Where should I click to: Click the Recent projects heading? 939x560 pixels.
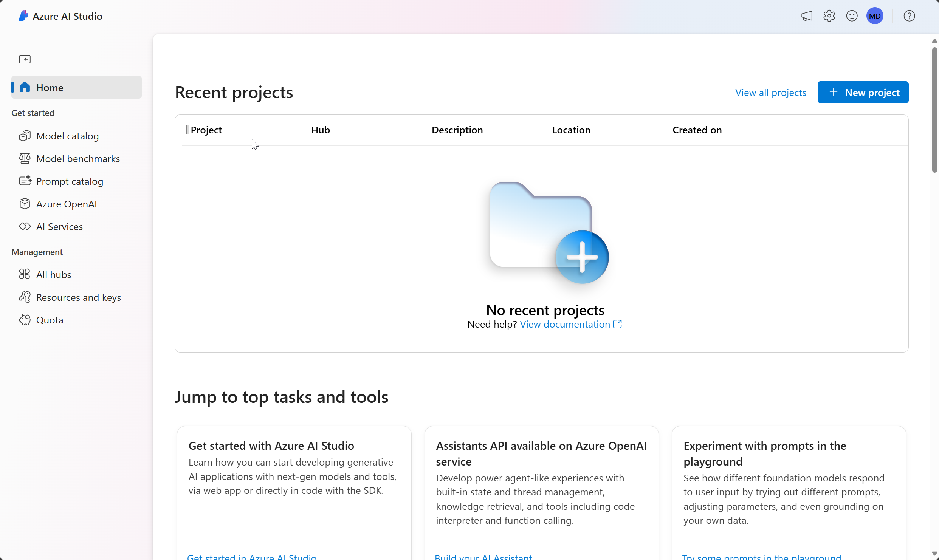click(x=234, y=92)
